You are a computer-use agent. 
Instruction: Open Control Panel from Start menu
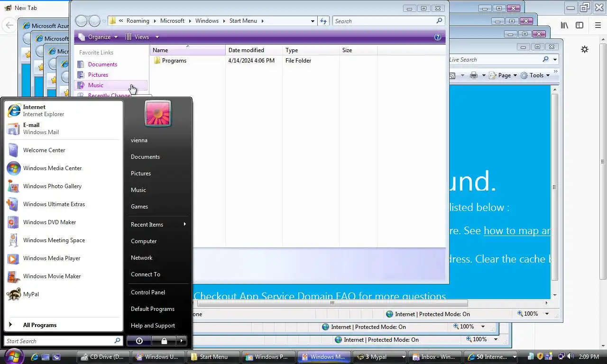pyautogui.click(x=158, y=292)
